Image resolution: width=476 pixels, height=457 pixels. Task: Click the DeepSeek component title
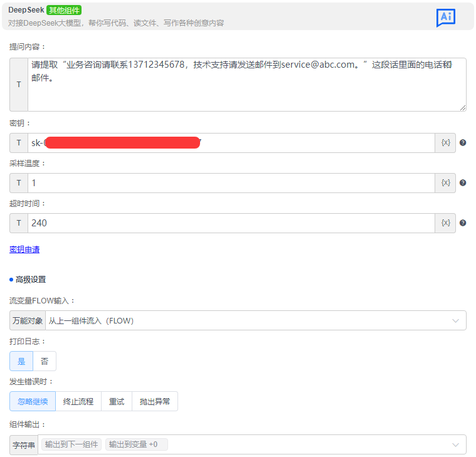pyautogui.click(x=26, y=10)
